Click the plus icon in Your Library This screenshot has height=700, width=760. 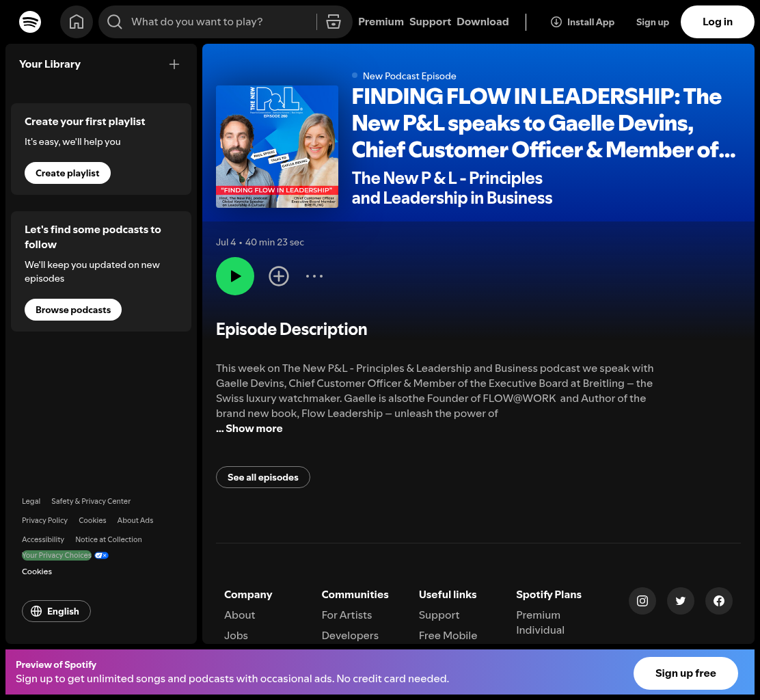tap(174, 64)
